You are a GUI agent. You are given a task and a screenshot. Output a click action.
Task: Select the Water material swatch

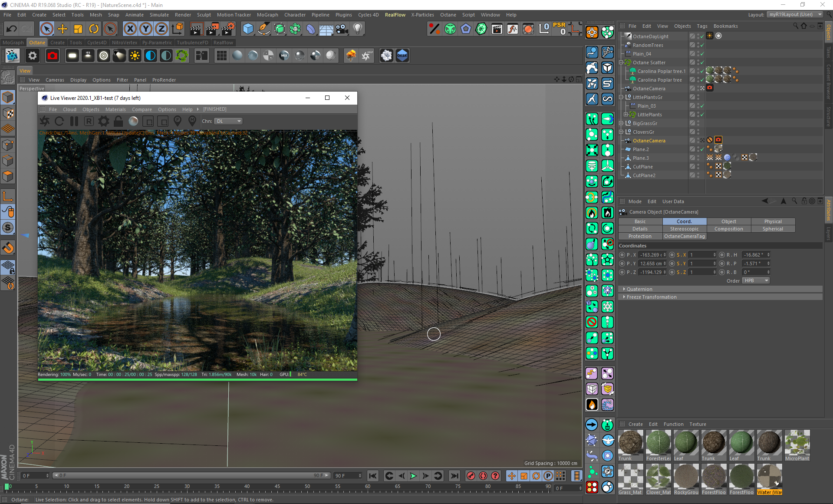pyautogui.click(x=770, y=479)
